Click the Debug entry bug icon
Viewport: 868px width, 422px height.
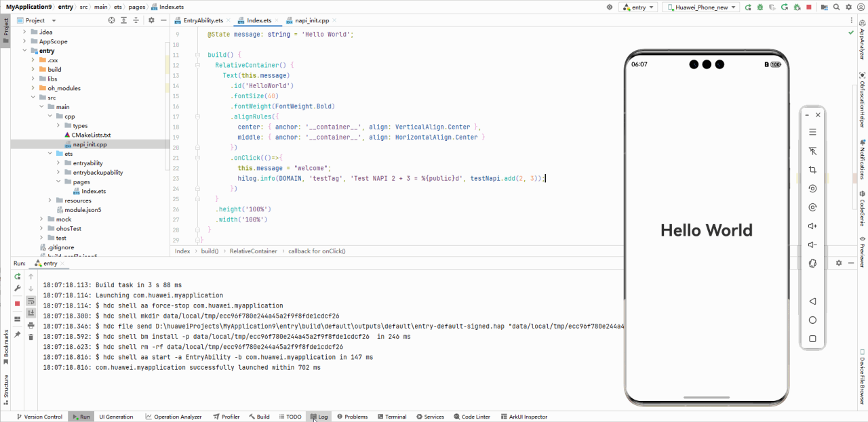click(759, 7)
